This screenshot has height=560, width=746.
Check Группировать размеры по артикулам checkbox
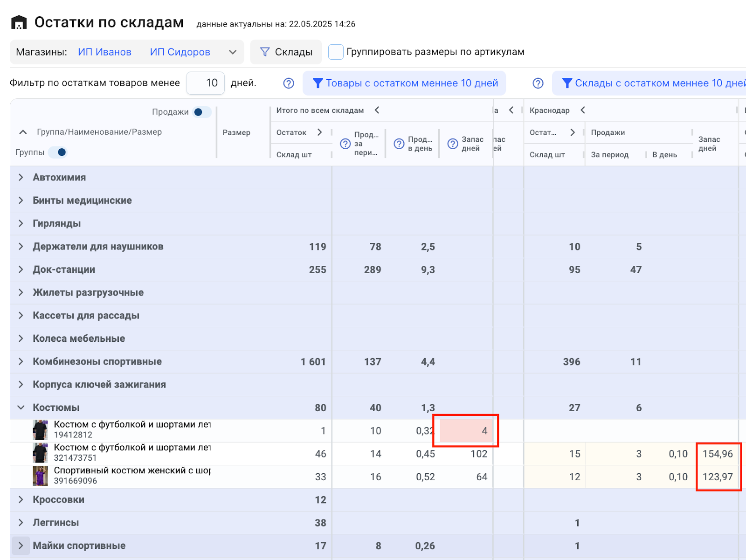coord(336,52)
